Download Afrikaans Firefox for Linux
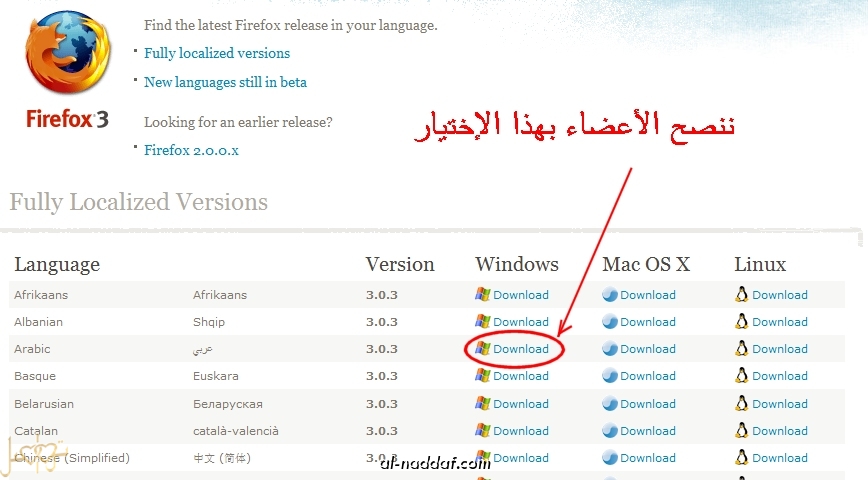 (780, 295)
